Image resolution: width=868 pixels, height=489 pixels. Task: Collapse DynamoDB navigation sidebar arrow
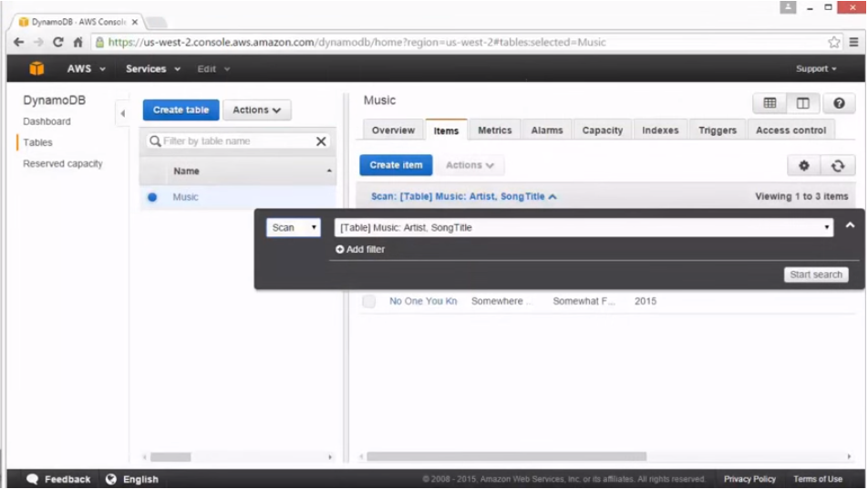coord(122,113)
